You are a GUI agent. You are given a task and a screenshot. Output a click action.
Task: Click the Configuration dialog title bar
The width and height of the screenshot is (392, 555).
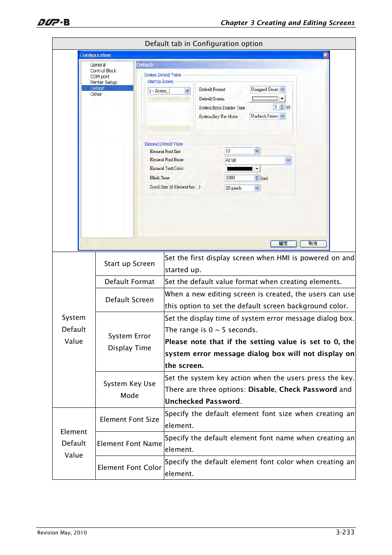[x=203, y=55]
